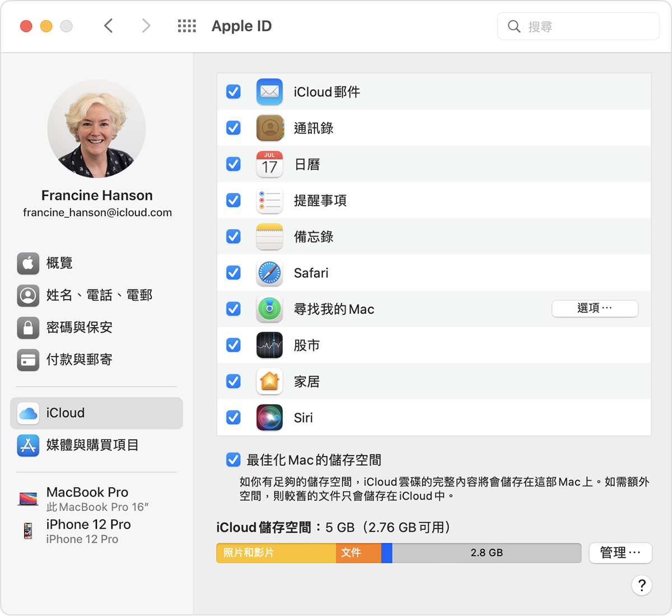The height and width of the screenshot is (616, 672).
Task: Open the iCloud Mail app icon
Action: (269, 91)
